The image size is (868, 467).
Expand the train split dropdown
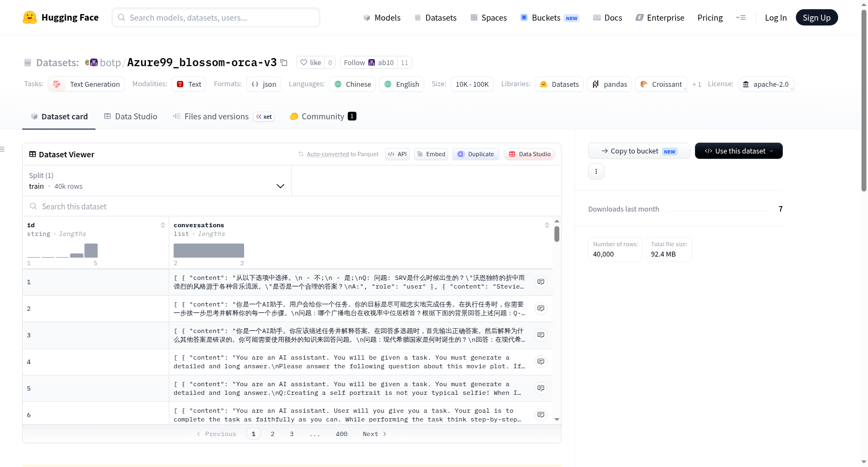pos(157,181)
